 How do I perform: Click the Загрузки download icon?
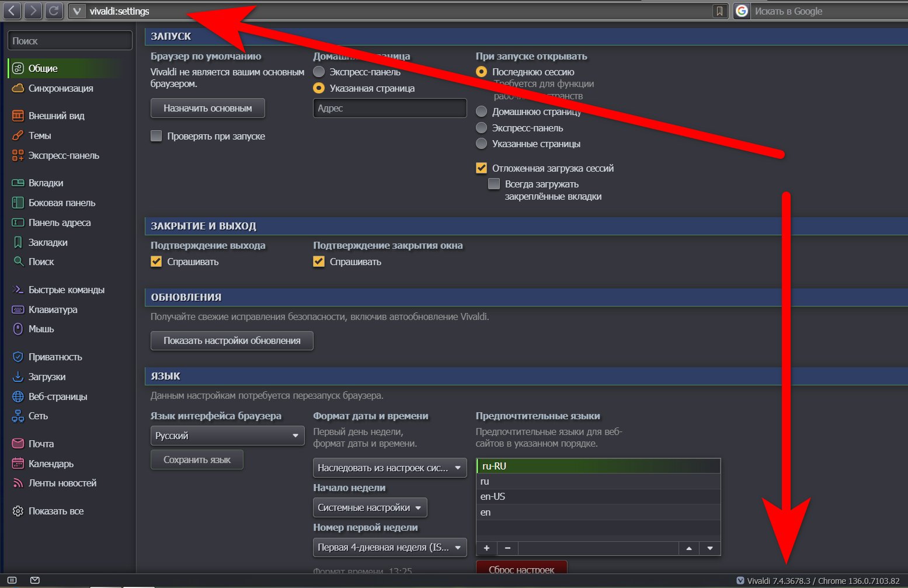coord(18,377)
